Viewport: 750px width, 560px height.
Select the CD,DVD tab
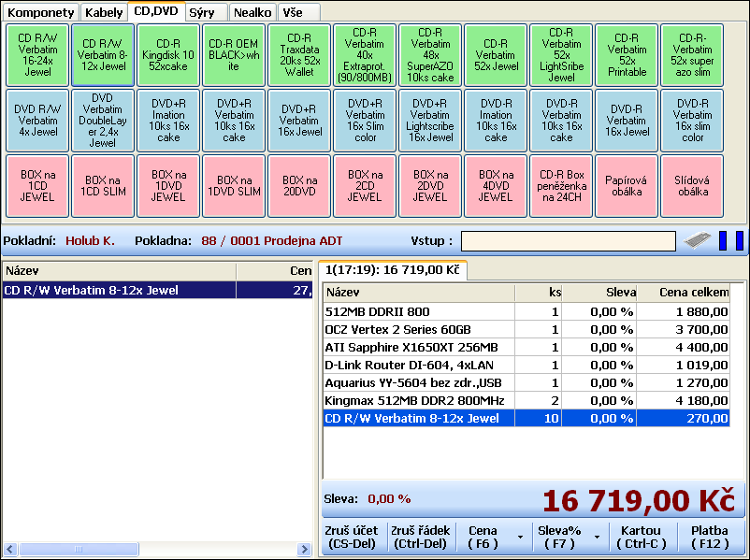pos(156,11)
